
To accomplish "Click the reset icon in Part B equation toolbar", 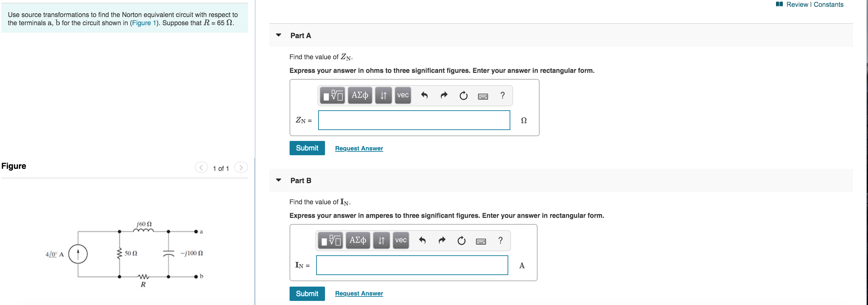I will point(462,241).
